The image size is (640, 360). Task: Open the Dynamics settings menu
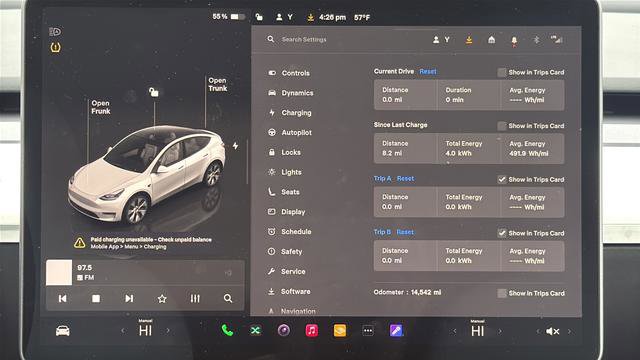coord(291,93)
